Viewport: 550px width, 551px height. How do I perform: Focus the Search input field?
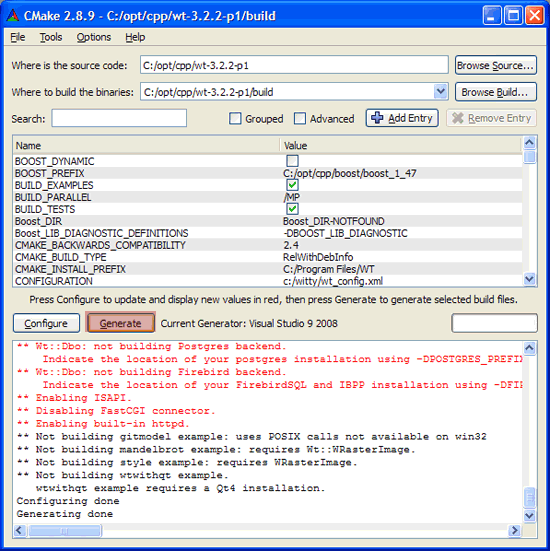(119, 118)
